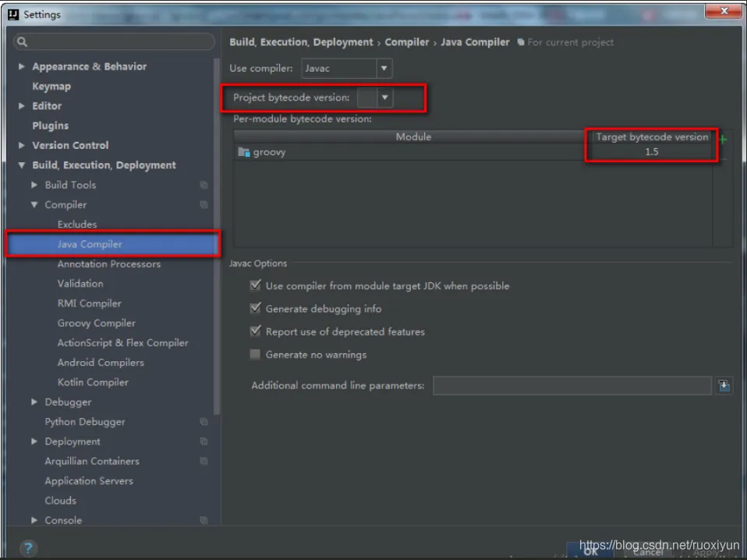
Task: Click the search magnifier icon in settings
Action: coord(23,42)
